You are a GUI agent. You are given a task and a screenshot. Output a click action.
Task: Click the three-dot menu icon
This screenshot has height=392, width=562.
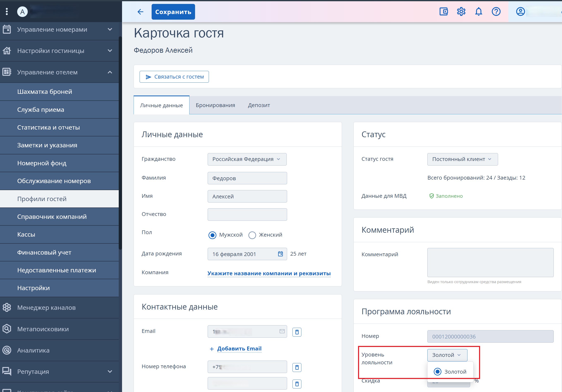click(x=7, y=12)
